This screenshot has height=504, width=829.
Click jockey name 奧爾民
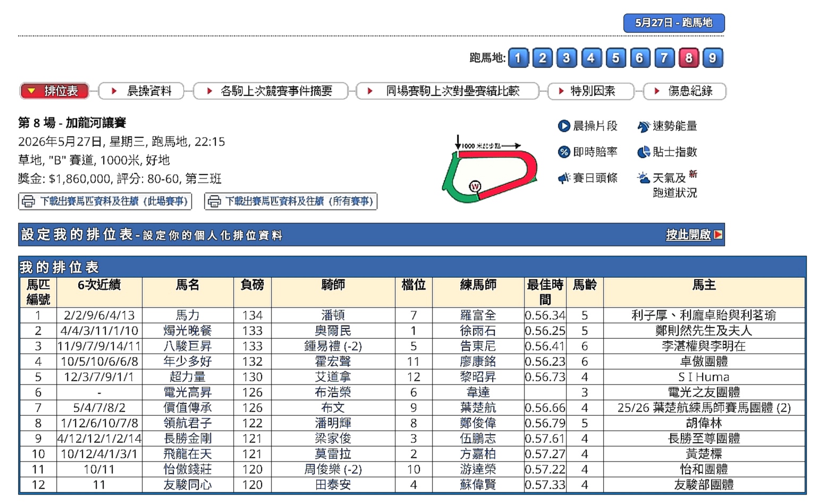click(x=333, y=331)
